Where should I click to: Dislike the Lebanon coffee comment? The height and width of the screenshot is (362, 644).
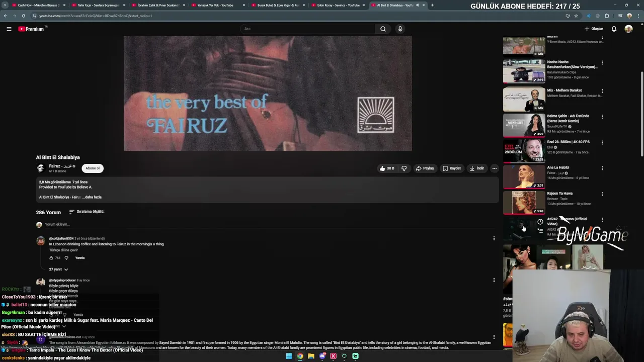66,258
